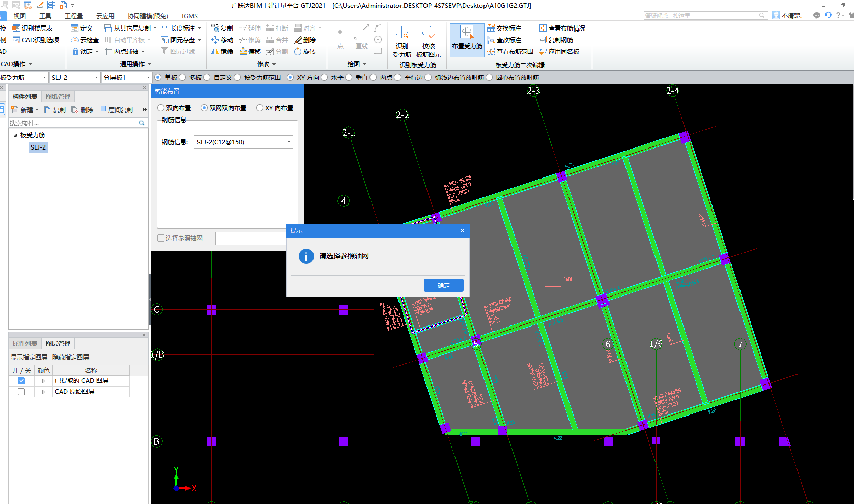This screenshot has width=854, height=504.
Task: Select the 圆心布置放射筋 radio option
Action: 489,77
